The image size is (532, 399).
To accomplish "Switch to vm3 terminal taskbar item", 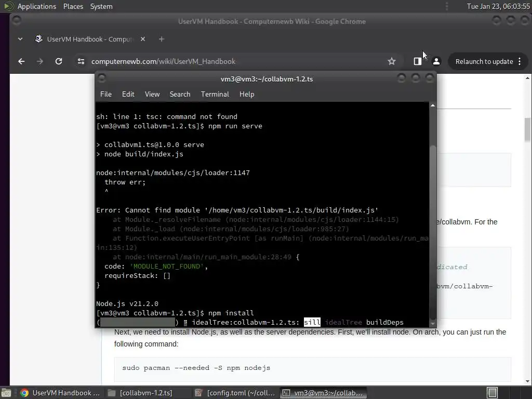I will pyautogui.click(x=323, y=393).
